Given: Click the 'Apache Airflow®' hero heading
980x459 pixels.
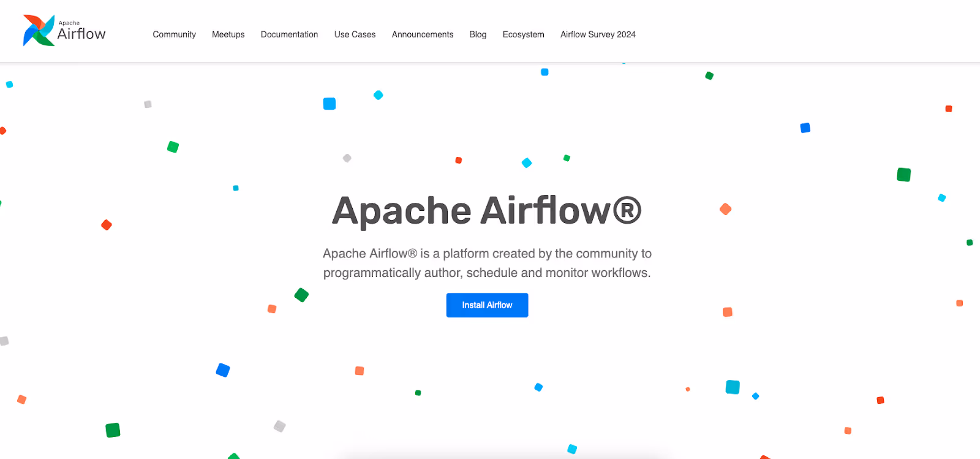Looking at the screenshot, I should 487,210.
